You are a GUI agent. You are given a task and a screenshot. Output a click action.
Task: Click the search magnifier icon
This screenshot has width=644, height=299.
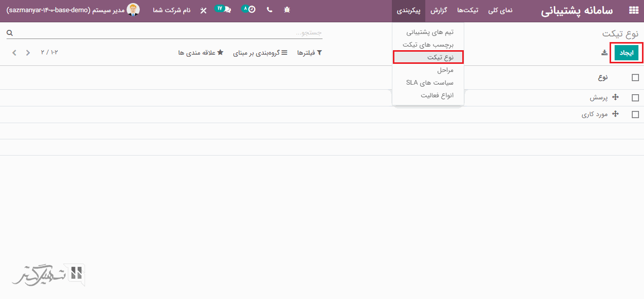[10, 33]
